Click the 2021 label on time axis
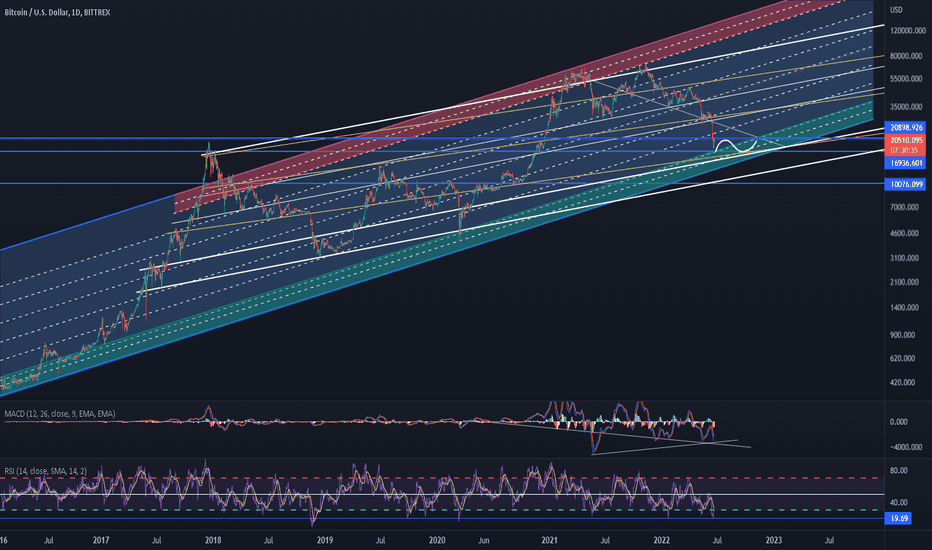Image resolution: width=932 pixels, height=550 pixels. click(549, 540)
